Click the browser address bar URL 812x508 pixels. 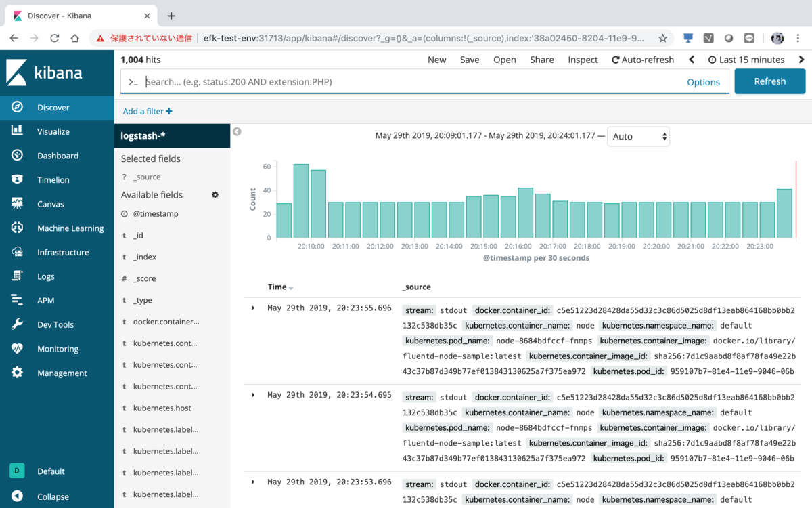tap(424, 38)
